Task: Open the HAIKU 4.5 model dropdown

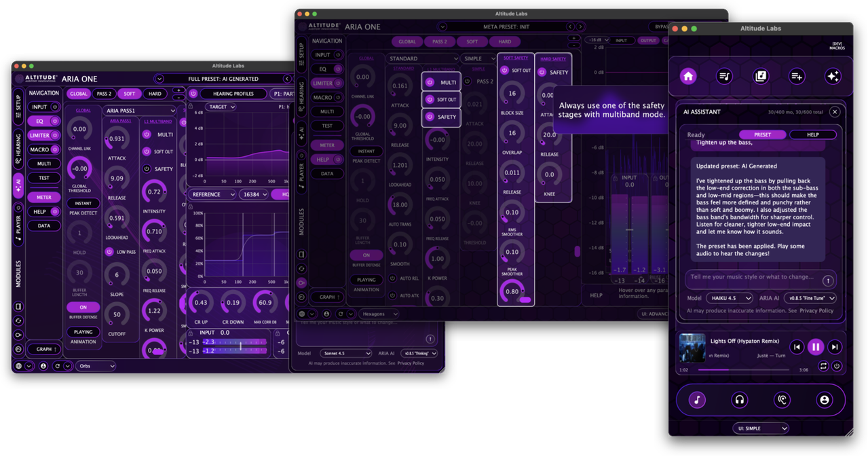Action: click(x=730, y=298)
